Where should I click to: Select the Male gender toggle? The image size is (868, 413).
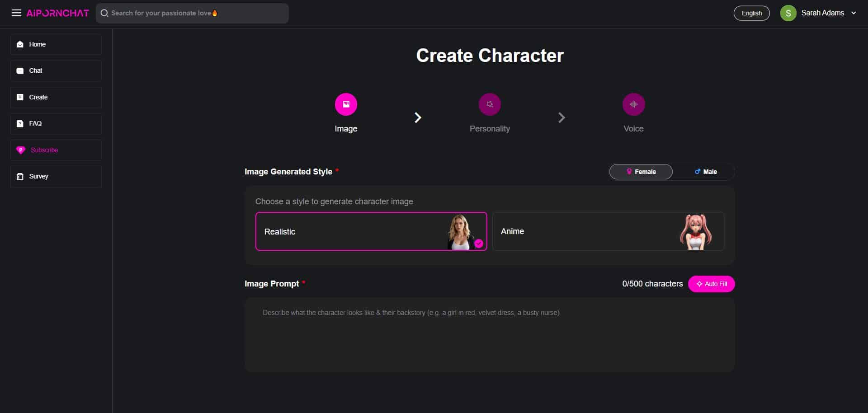(705, 172)
